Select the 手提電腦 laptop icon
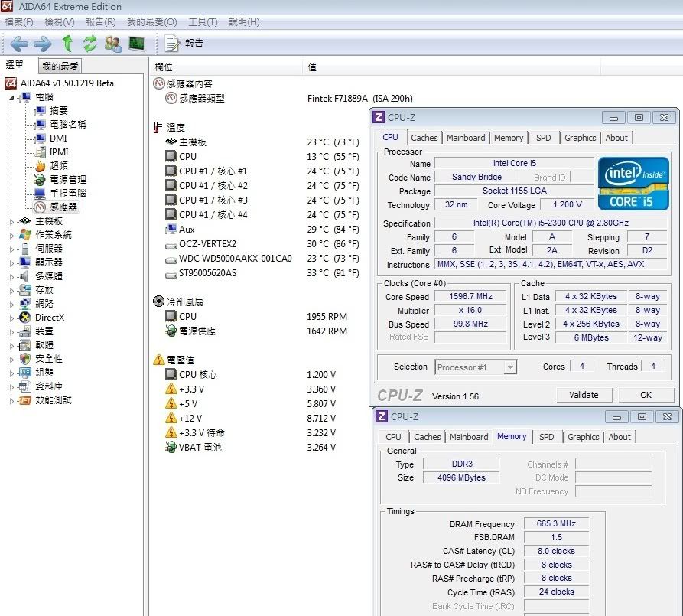This screenshot has width=683, height=616. (40, 193)
